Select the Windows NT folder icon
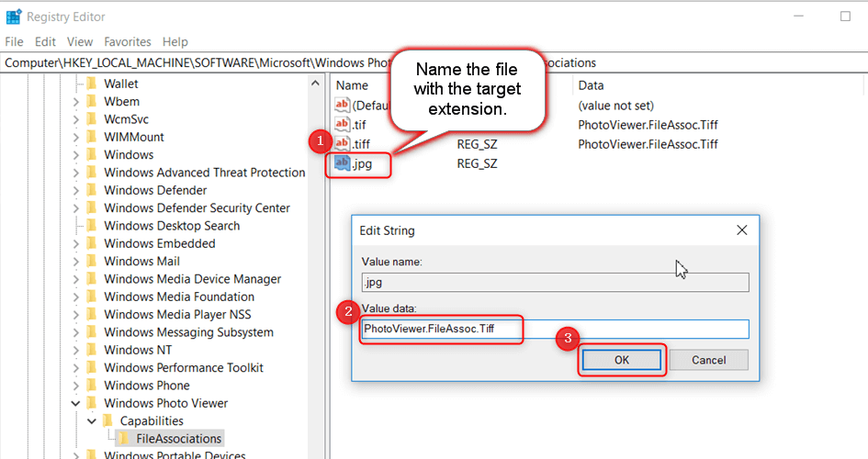 click(92, 350)
